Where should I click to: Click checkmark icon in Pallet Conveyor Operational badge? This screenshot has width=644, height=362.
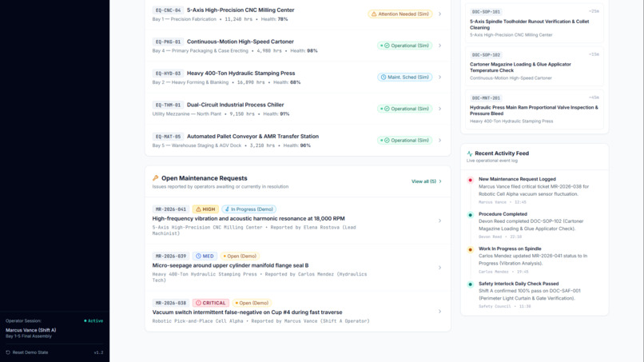pos(387,141)
